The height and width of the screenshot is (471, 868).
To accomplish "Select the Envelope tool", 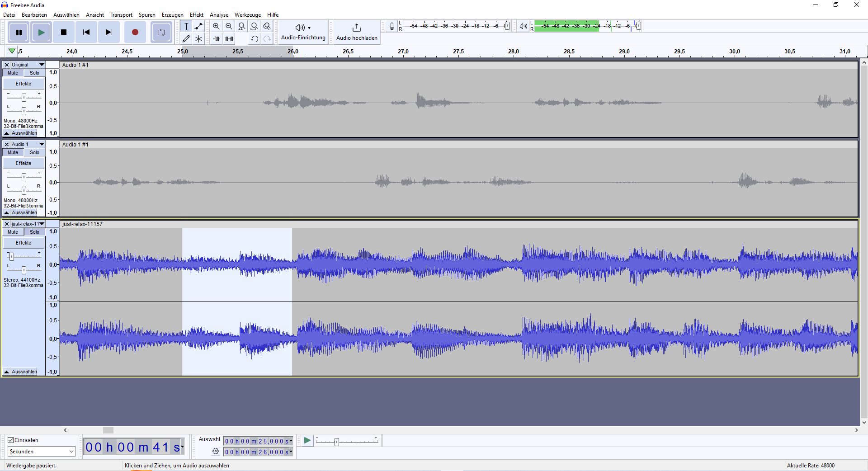I will [198, 26].
